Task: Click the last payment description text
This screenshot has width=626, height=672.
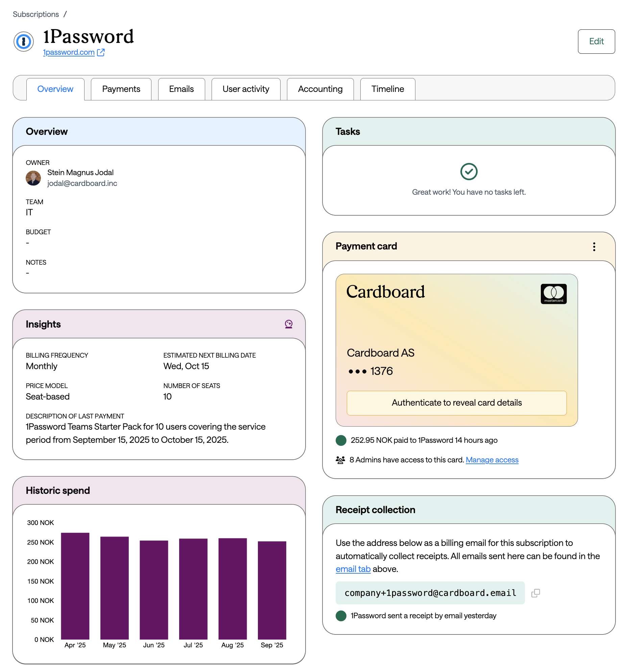Action: [146, 433]
